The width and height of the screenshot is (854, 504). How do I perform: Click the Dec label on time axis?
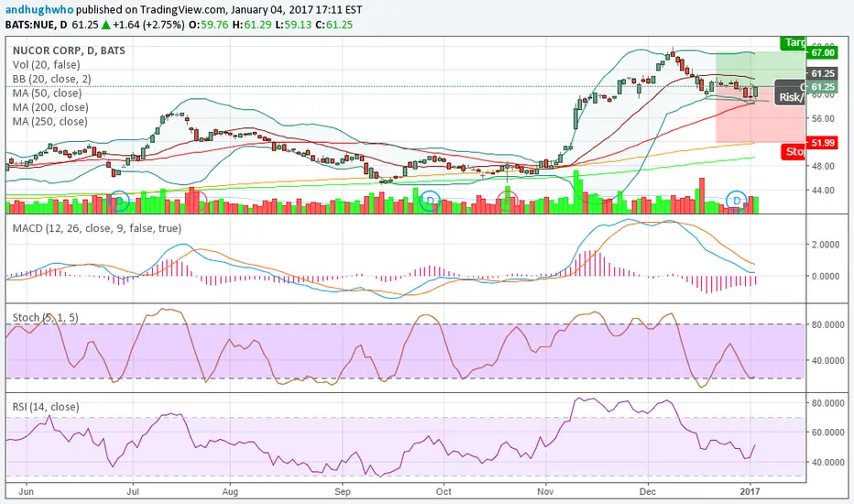click(648, 491)
